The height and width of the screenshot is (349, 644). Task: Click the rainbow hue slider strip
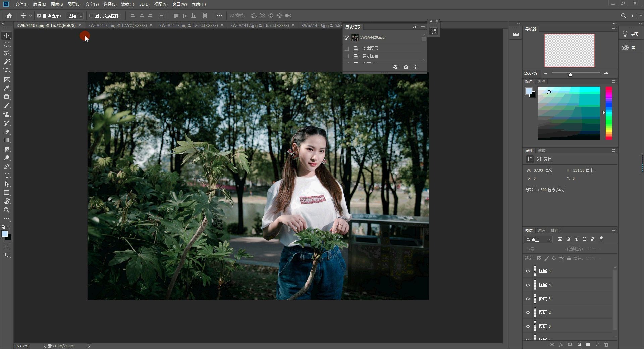tap(609, 113)
